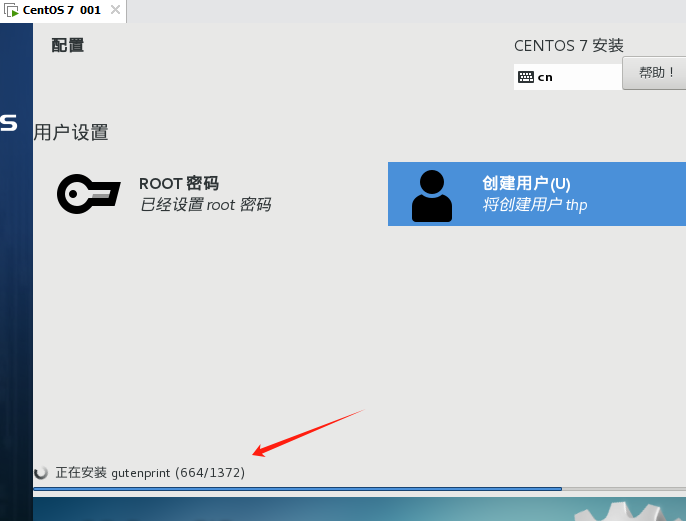The height and width of the screenshot is (521, 686).
Task: Click the 帮助! help button
Action: point(654,73)
